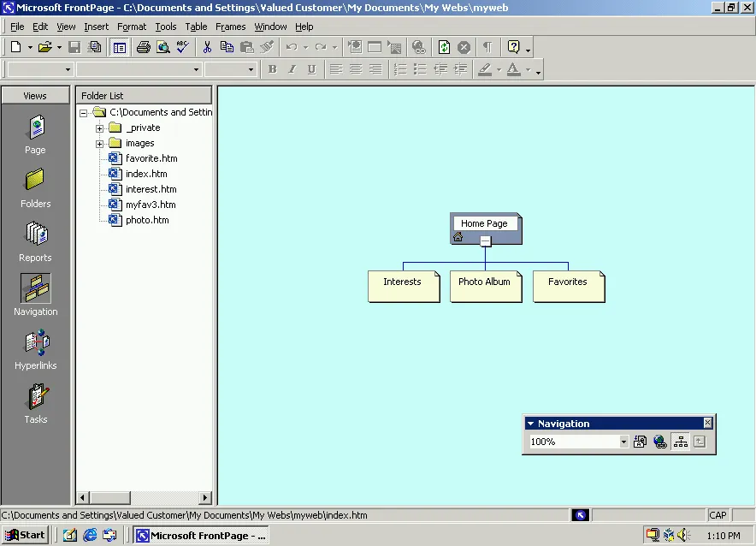Toggle bold formatting
Viewport: 756px width, 546px height.
coord(272,68)
